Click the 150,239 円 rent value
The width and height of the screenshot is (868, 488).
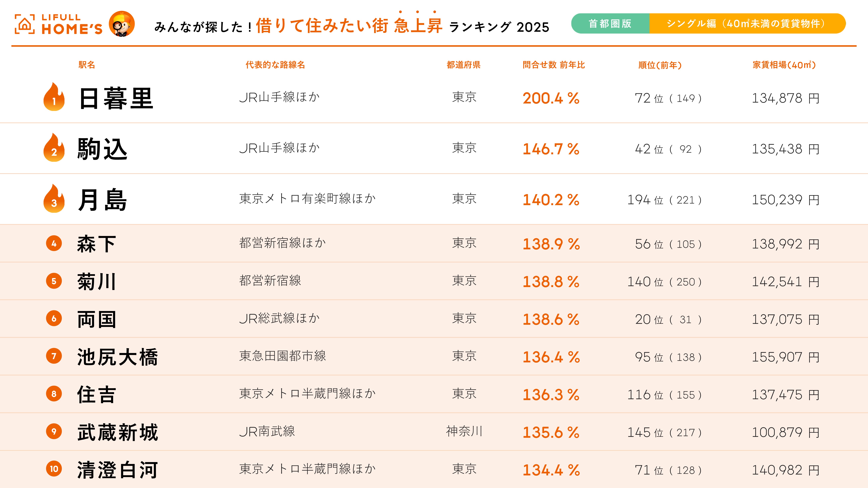[785, 200]
